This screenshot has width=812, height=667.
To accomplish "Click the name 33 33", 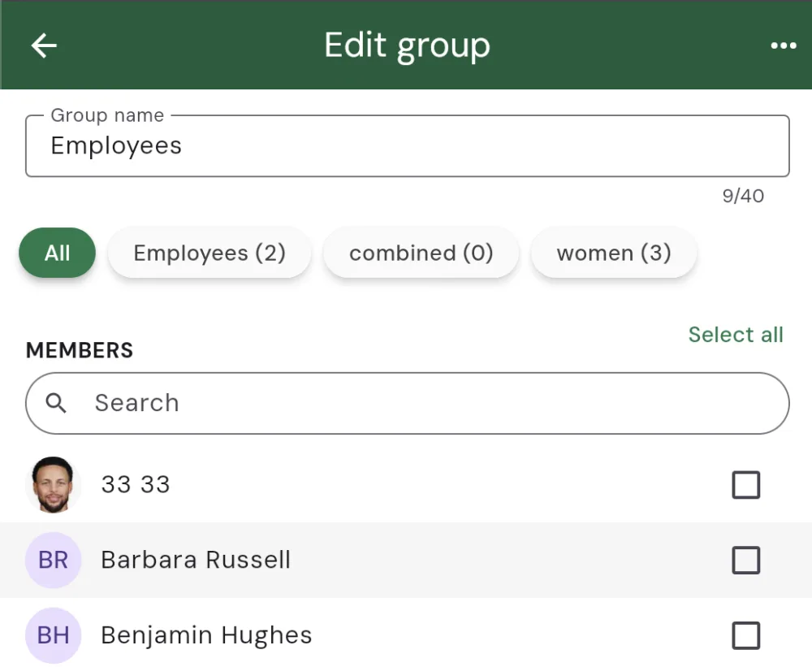I will point(135,484).
